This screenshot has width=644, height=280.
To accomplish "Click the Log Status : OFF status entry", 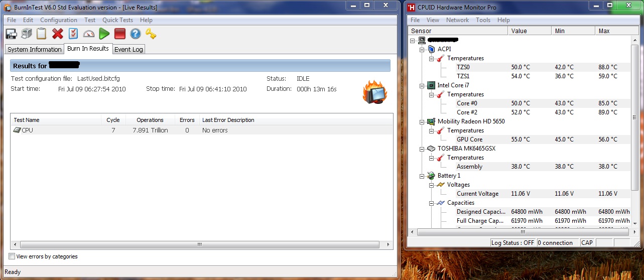I will (x=513, y=243).
